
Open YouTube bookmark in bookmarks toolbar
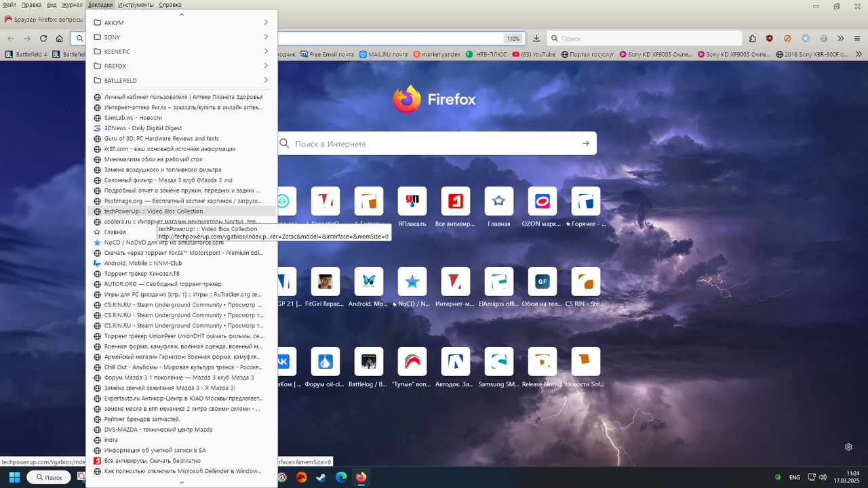tap(534, 54)
